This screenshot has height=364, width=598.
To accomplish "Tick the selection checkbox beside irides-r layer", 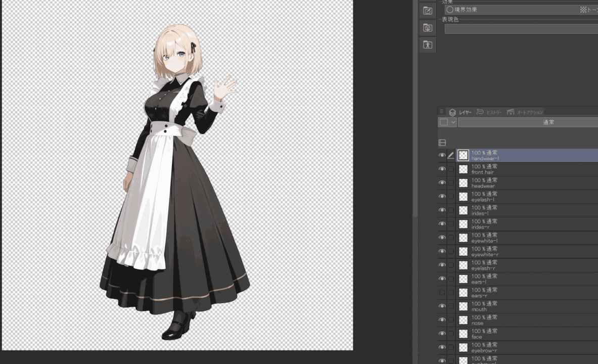I will [451, 224].
